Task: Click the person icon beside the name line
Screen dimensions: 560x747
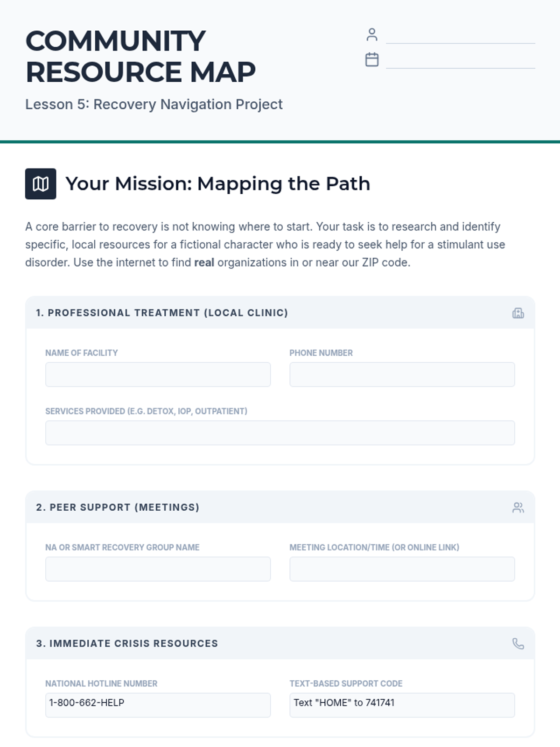Action: 372,35
